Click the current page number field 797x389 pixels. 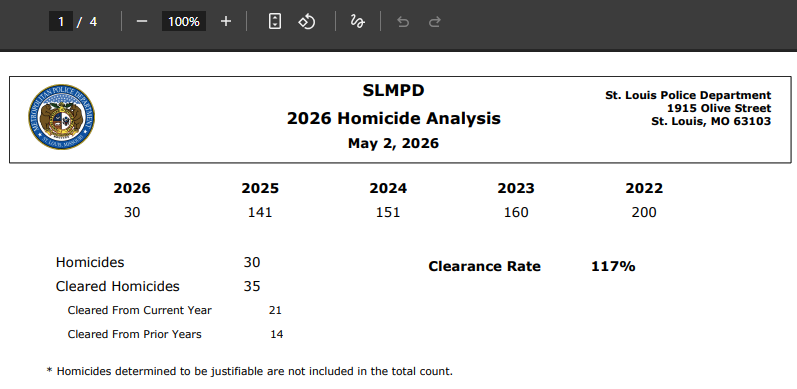click(61, 21)
